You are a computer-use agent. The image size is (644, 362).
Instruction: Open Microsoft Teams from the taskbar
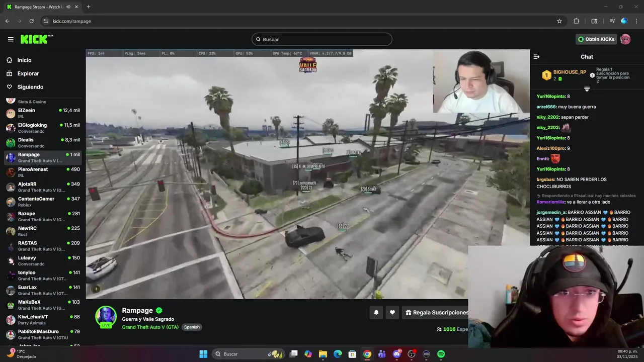[382, 354]
